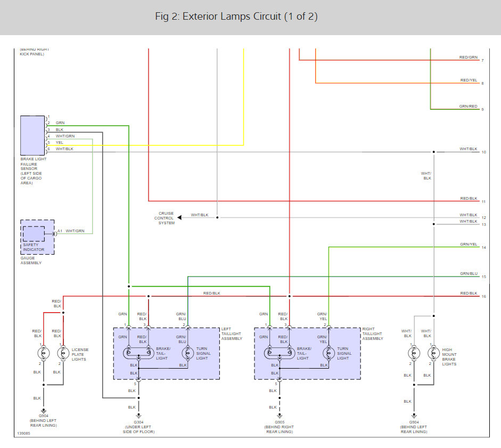501x448 pixels.
Task: Click the TURN SIGNAL LIGHT label in left assembly
Action: [x=203, y=353]
